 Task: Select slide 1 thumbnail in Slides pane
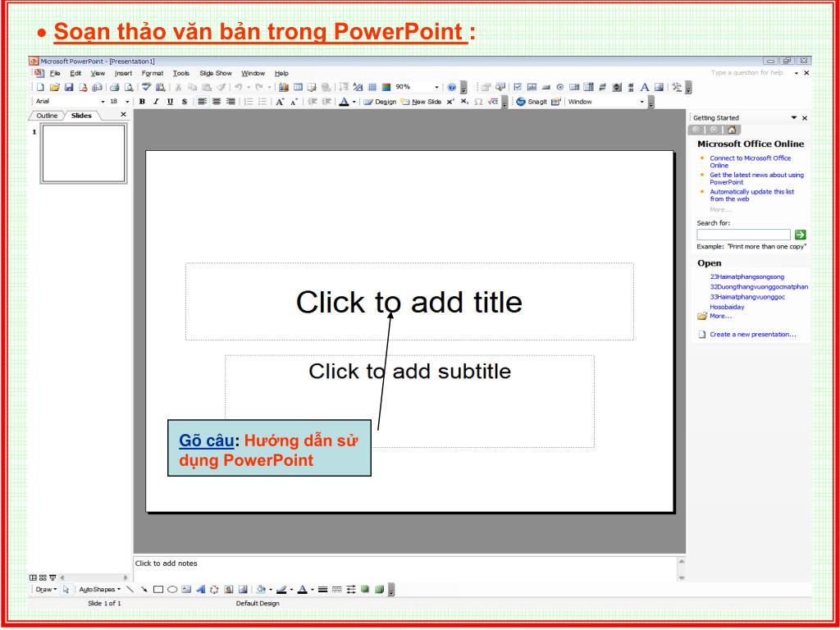pyautogui.click(x=84, y=153)
